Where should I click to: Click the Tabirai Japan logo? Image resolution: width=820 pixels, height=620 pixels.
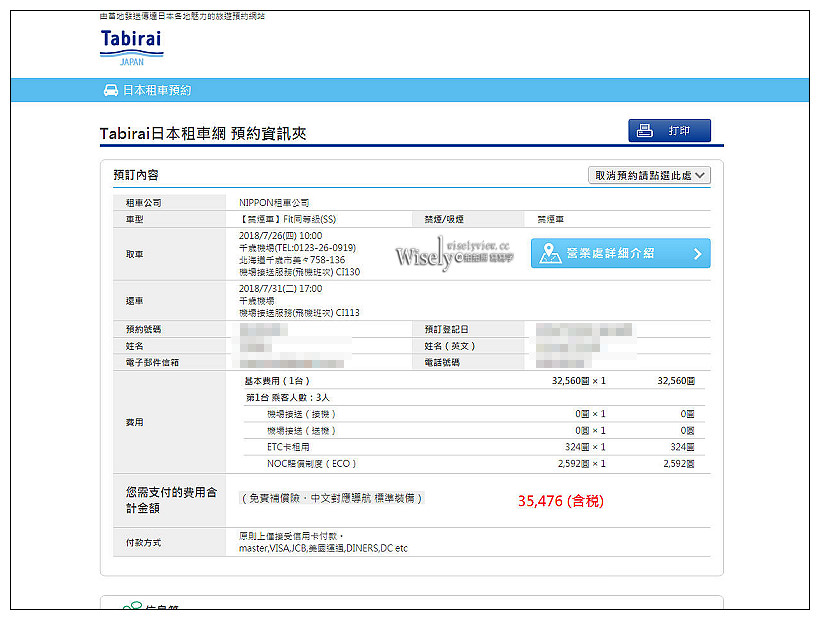pos(131,46)
